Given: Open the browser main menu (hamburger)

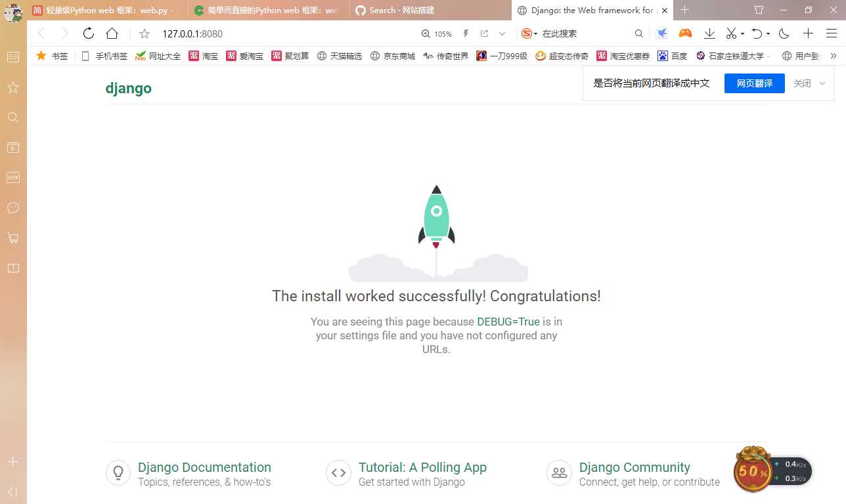Looking at the screenshot, I should (x=832, y=33).
